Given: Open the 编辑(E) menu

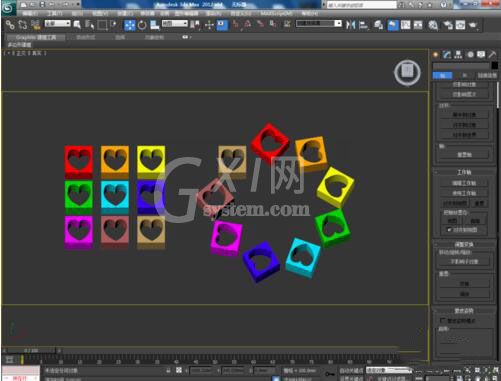Looking at the screenshot, I should [30, 13].
